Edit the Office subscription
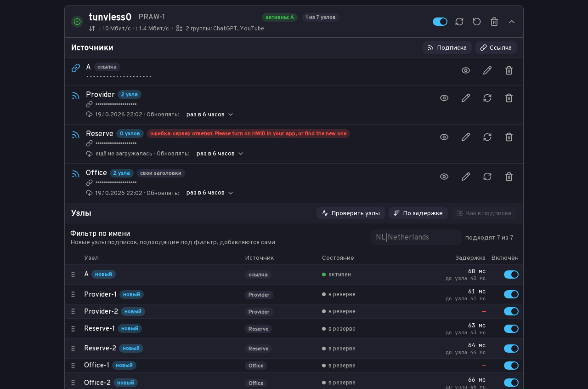Screen dimensions: 588x389 click(466, 177)
